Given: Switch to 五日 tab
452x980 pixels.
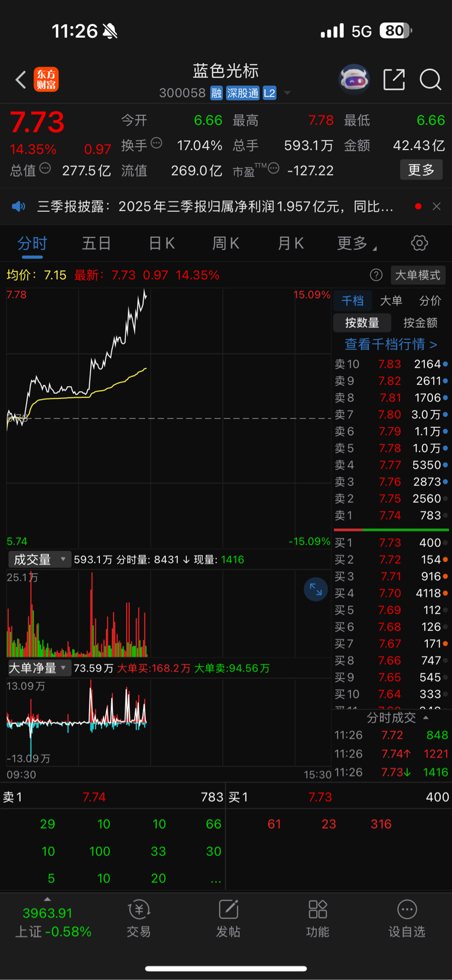Looking at the screenshot, I should coord(97,243).
